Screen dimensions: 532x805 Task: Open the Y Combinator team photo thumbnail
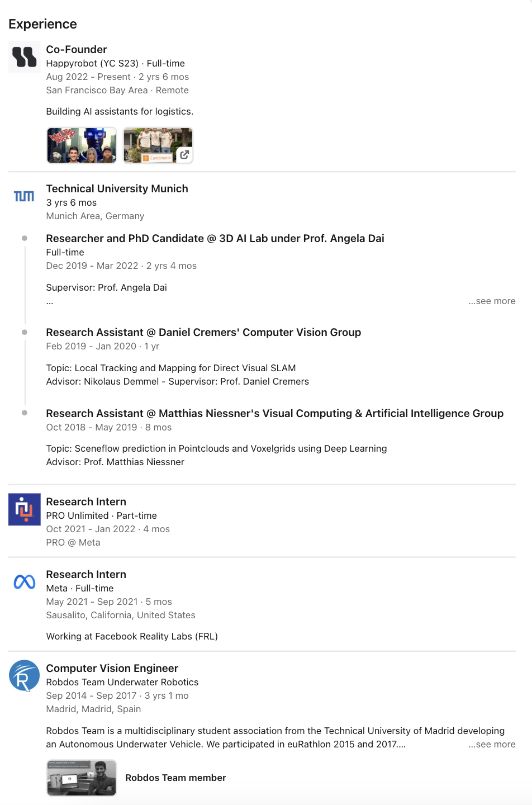click(x=158, y=145)
